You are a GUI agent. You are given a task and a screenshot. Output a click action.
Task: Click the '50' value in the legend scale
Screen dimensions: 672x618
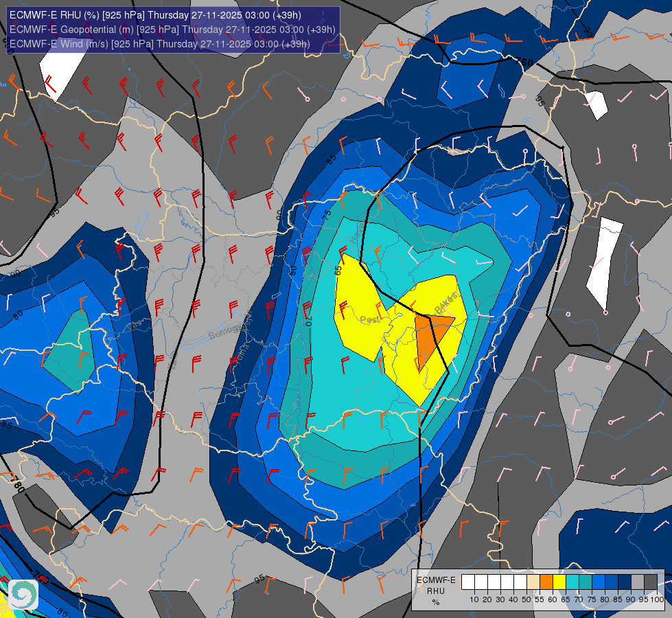526,599
